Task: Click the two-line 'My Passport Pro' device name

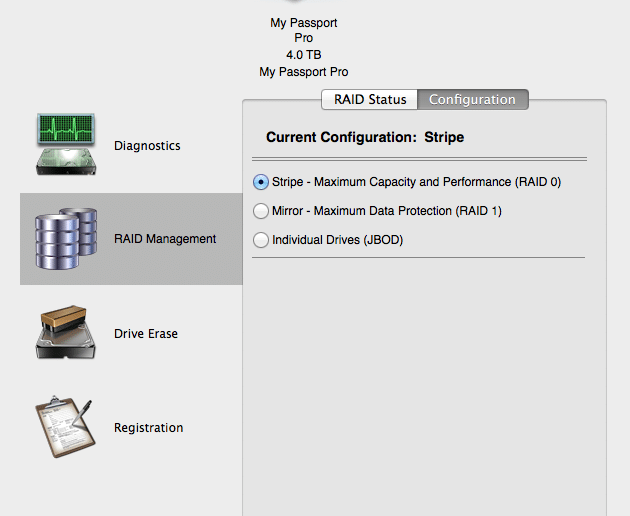Action: coord(304,30)
